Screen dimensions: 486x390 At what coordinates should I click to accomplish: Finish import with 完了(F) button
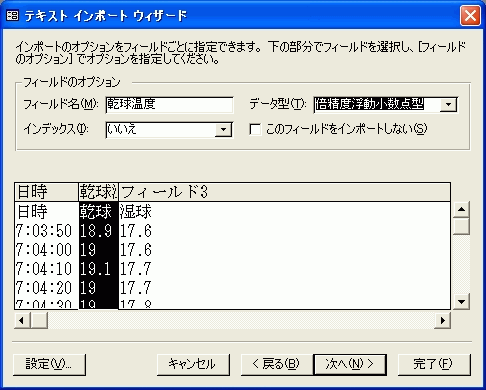click(x=434, y=364)
